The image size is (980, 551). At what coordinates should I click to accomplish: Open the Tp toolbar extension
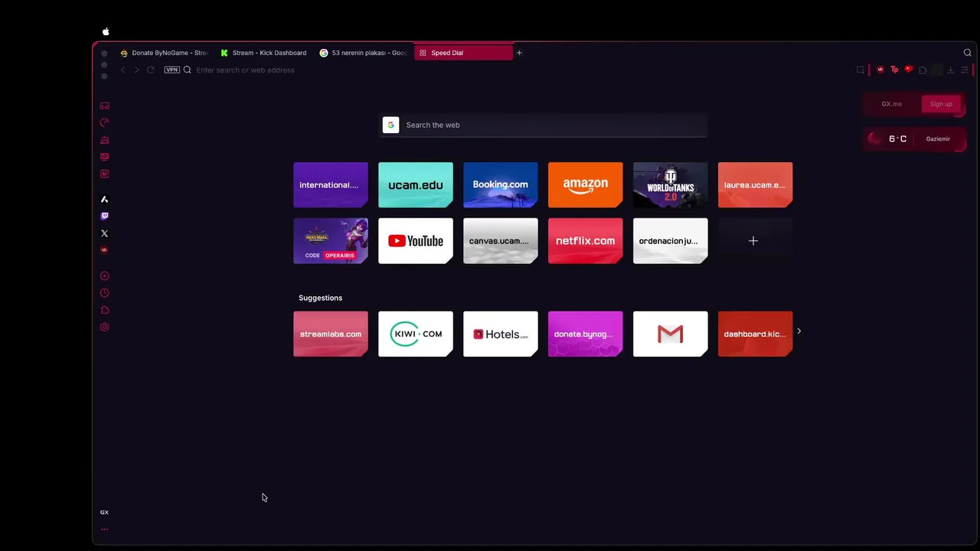(894, 70)
